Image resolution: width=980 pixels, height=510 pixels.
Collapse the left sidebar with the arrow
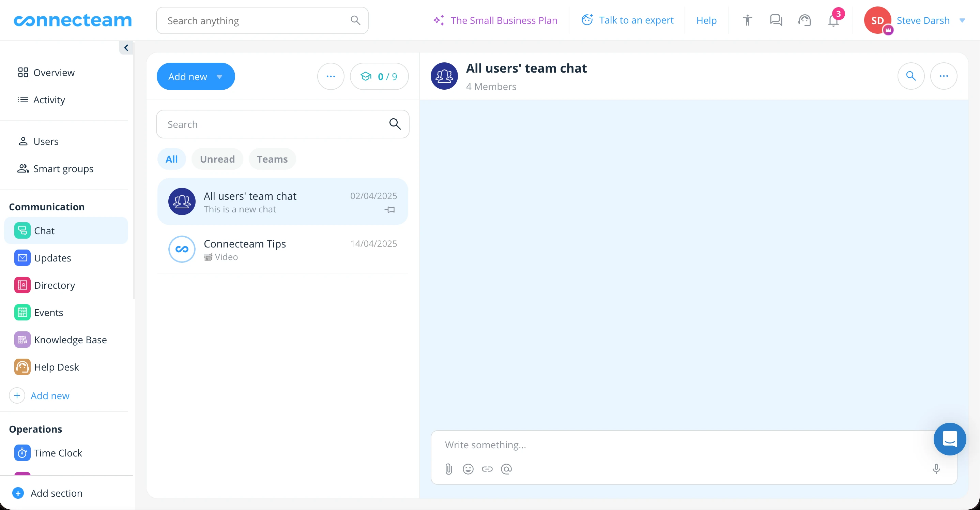pos(126,48)
